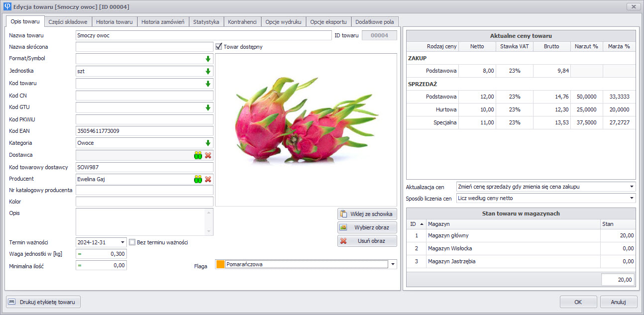Open the Termin ważności date dropdown
This screenshot has height=315, width=644.
coord(123,242)
